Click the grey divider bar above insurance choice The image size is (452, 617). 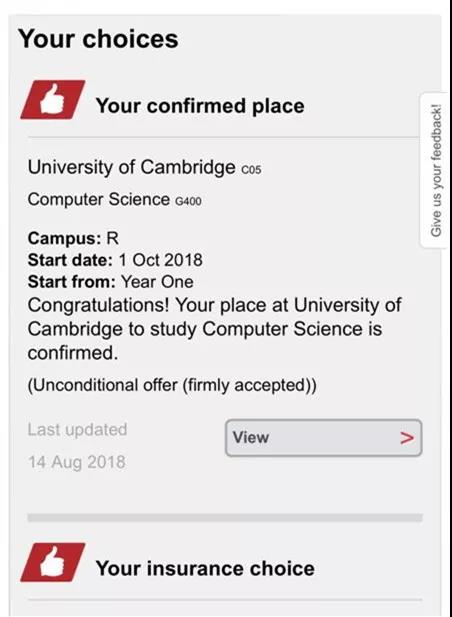225,517
